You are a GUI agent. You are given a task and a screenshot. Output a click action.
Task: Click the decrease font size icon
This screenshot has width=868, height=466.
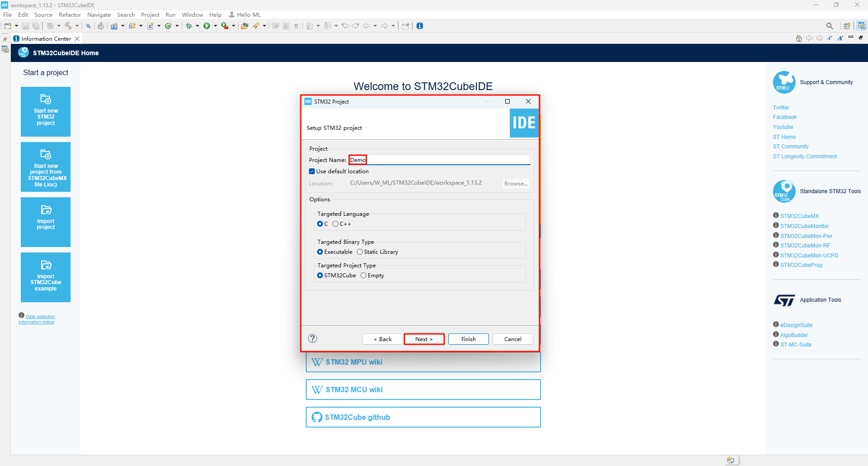(x=830, y=38)
